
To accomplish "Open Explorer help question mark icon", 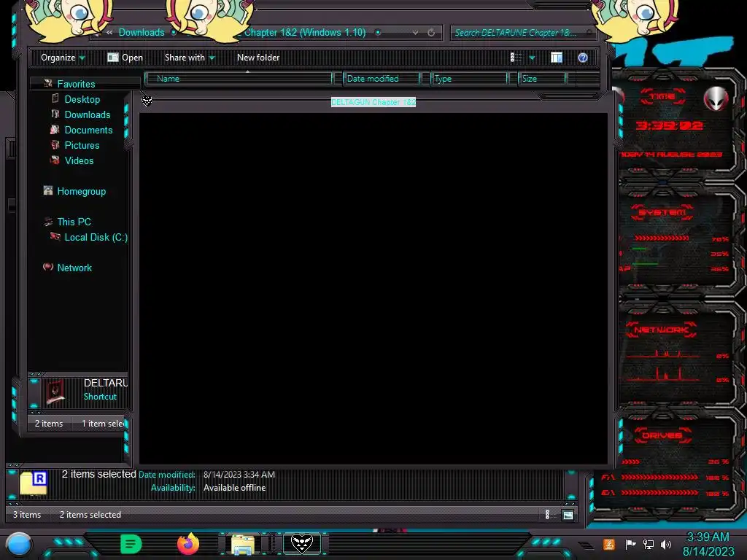I will (583, 58).
